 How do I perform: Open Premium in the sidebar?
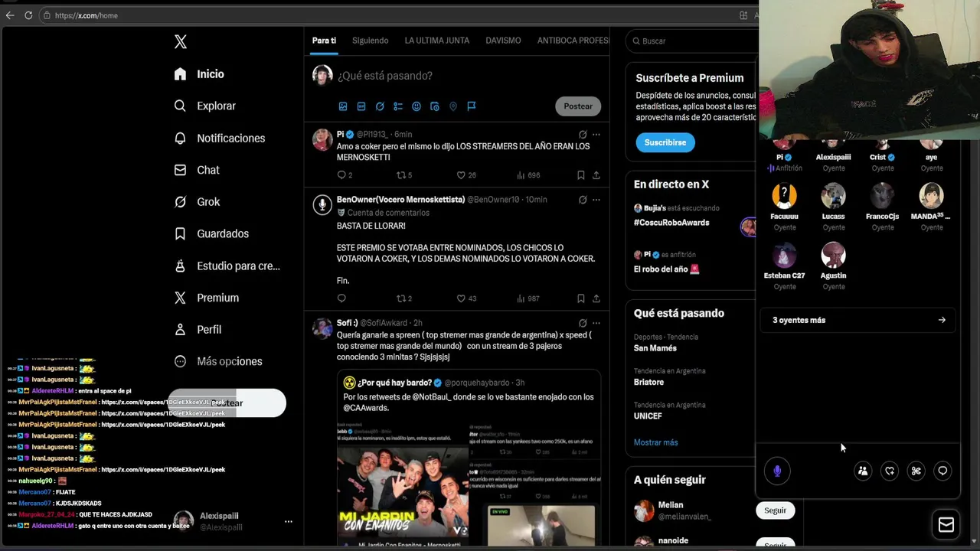click(x=206, y=298)
